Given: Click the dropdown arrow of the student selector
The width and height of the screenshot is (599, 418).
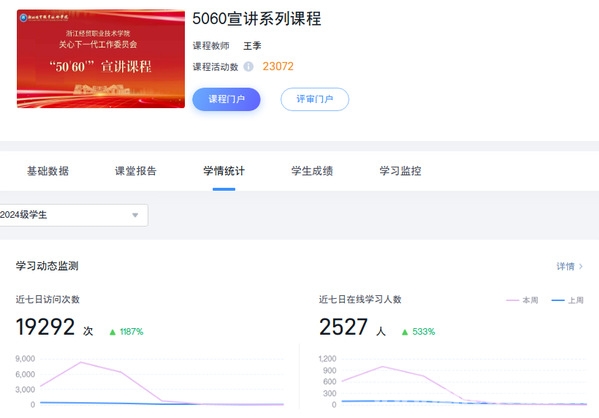Looking at the screenshot, I should (x=135, y=215).
